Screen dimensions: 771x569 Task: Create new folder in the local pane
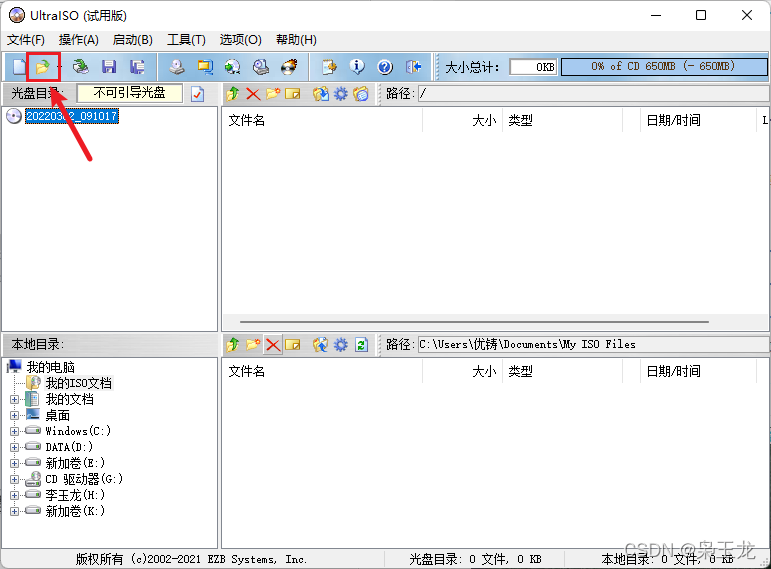[x=253, y=345]
